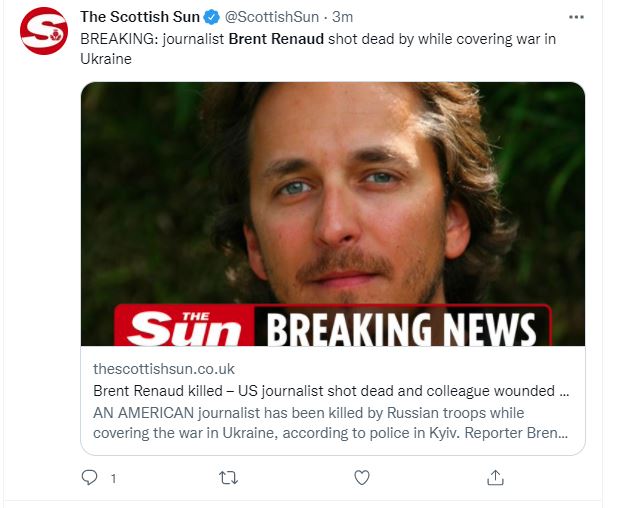Click the word Ukraine in tweet text
This screenshot has width=625, height=508.
[x=106, y=59]
